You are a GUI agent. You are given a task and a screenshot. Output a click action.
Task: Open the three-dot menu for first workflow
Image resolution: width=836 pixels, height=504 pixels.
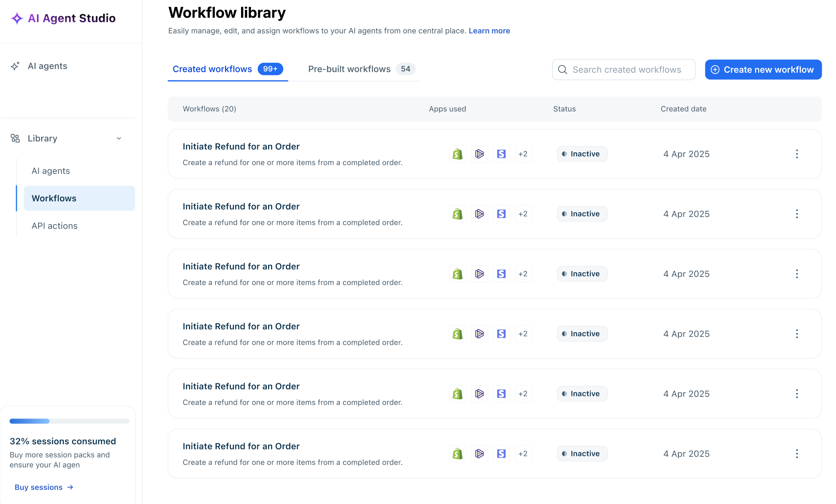coord(796,154)
